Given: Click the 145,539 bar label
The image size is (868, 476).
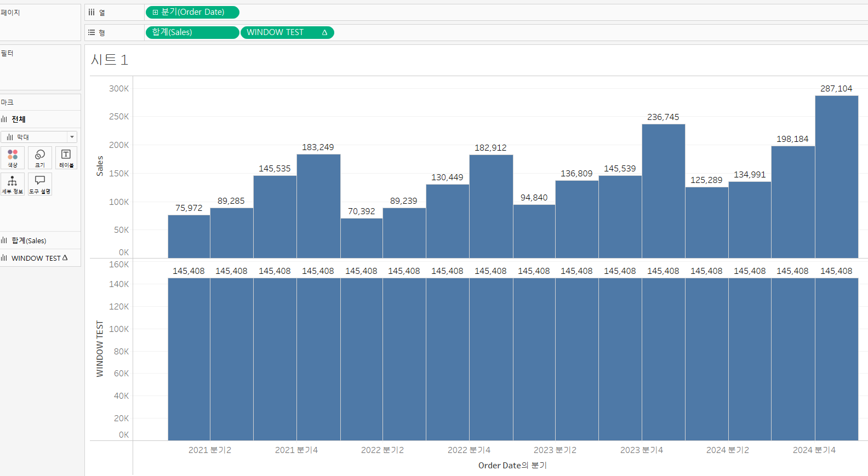Looking at the screenshot, I should coord(620,169).
